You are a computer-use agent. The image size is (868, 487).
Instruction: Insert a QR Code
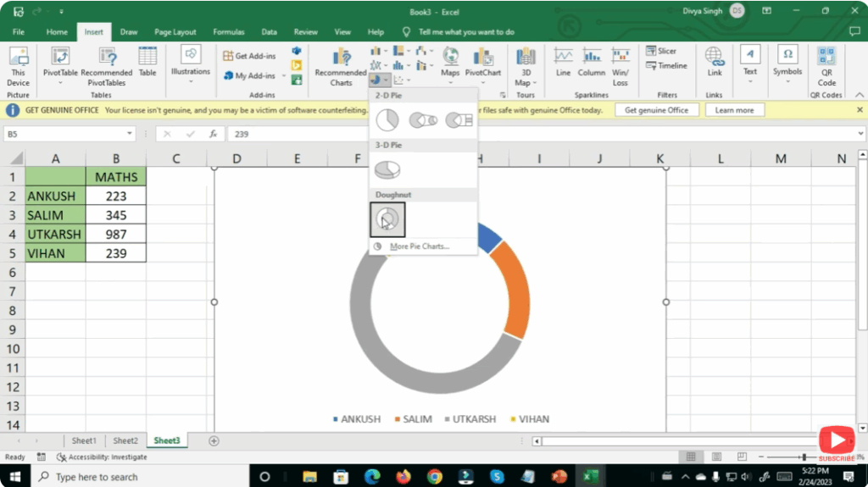(826, 66)
